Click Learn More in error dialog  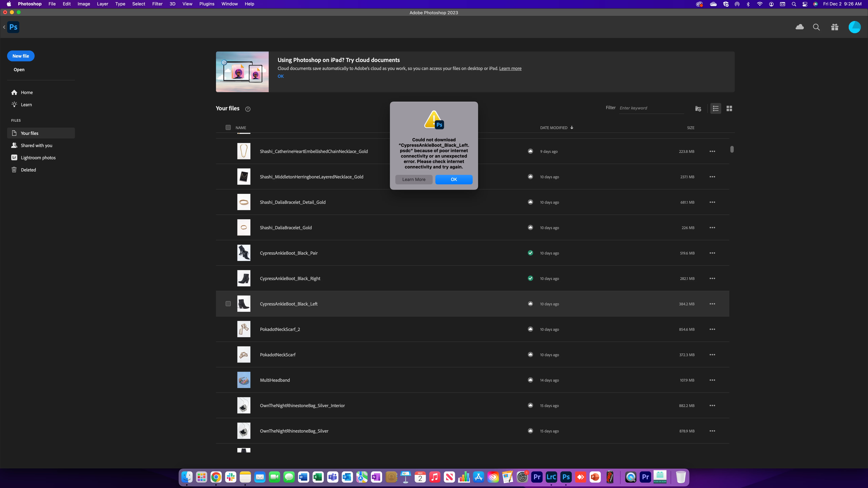413,179
